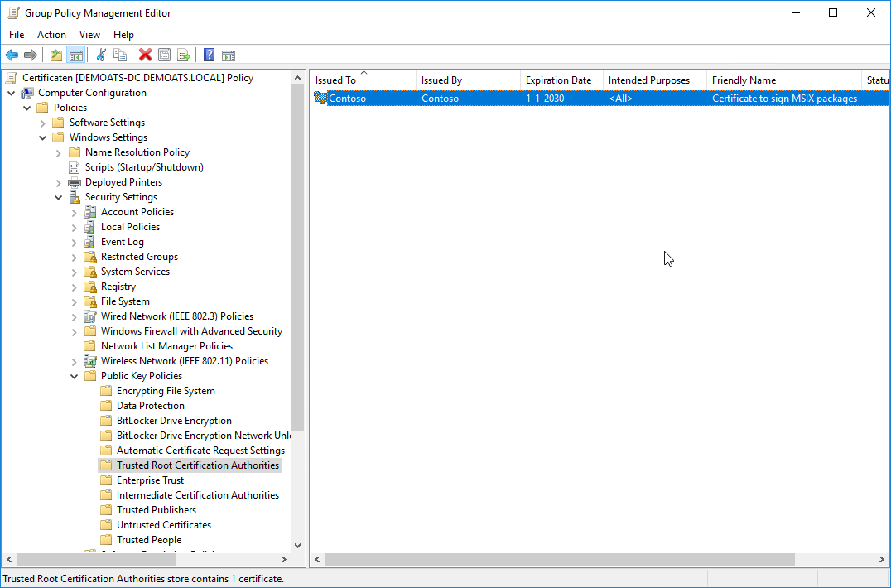Click the Copy toolbar icon
Image resolution: width=891 pixels, height=588 pixels.
coord(120,55)
